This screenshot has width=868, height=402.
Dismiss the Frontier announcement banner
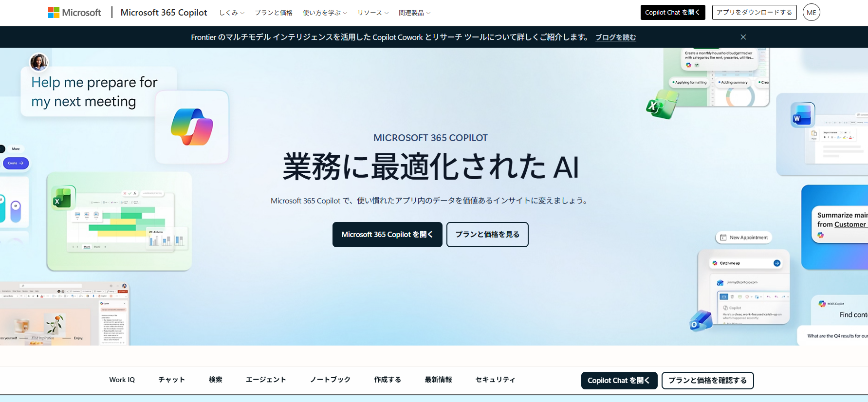(743, 37)
